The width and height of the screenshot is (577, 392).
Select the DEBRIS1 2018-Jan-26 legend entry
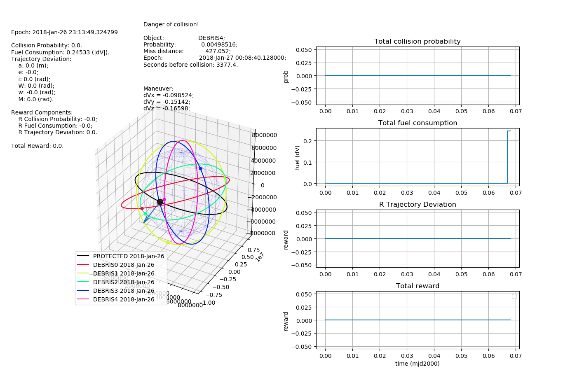[x=115, y=273]
